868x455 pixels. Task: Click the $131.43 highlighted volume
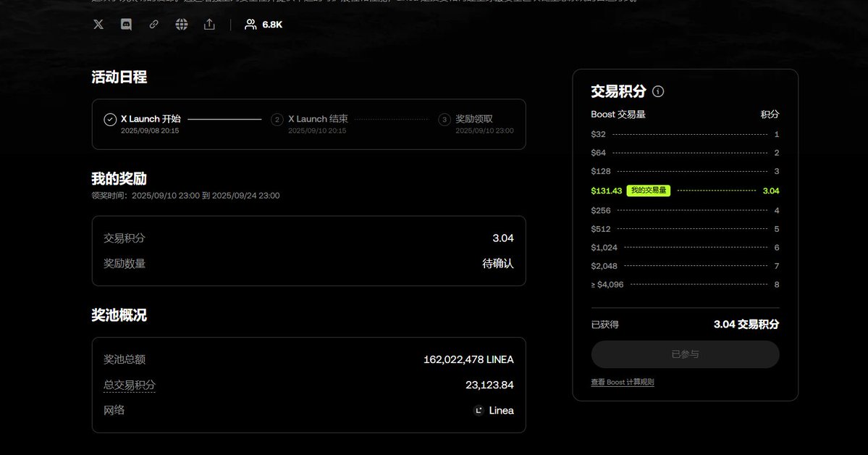607,191
